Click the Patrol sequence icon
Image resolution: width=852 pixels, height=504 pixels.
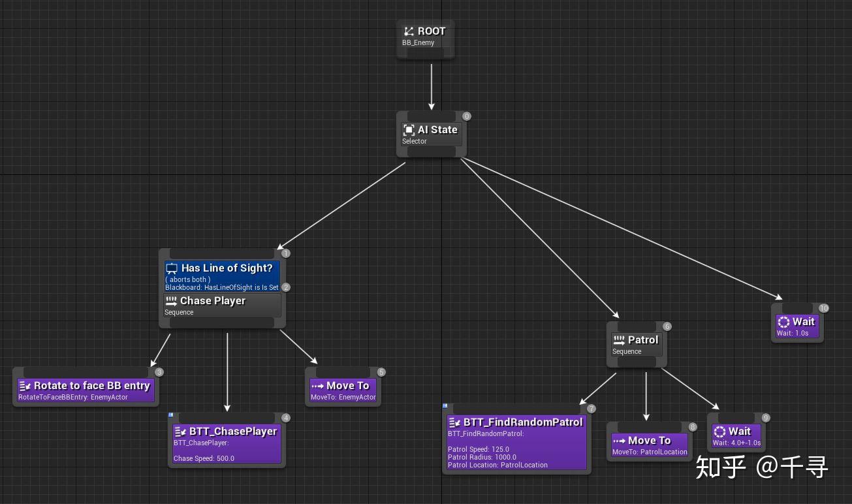619,340
